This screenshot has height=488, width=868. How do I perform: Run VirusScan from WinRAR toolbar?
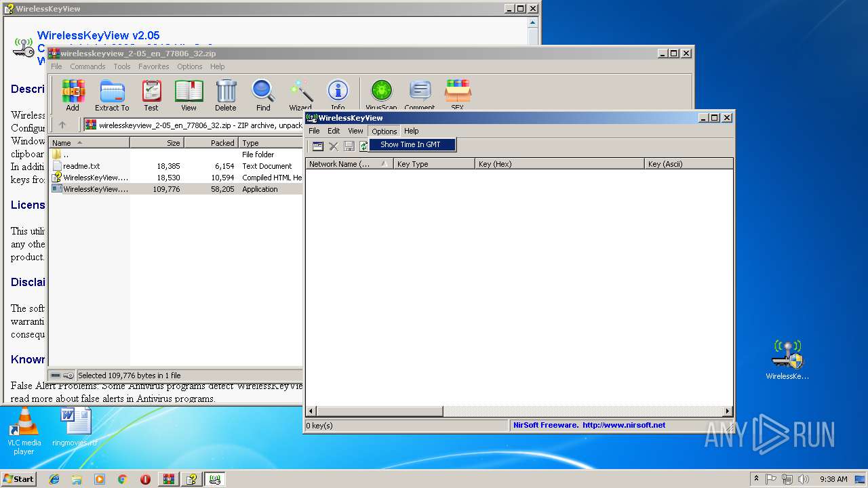381,95
